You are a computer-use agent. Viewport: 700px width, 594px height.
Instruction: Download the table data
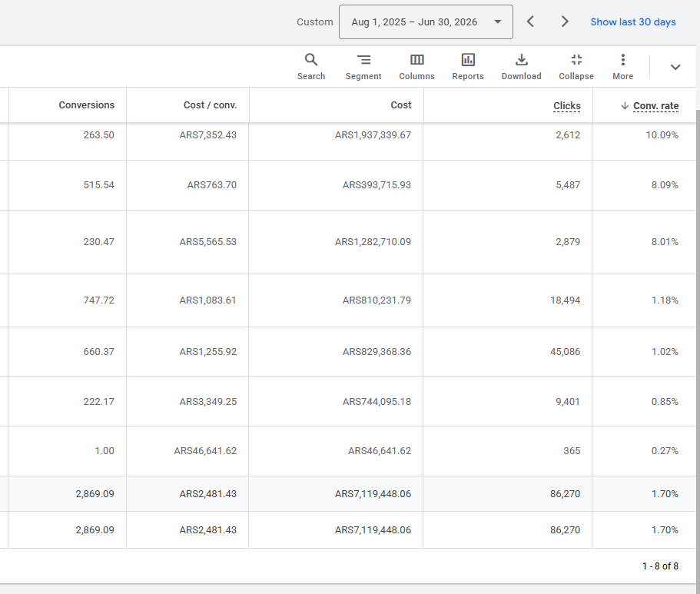coord(522,67)
